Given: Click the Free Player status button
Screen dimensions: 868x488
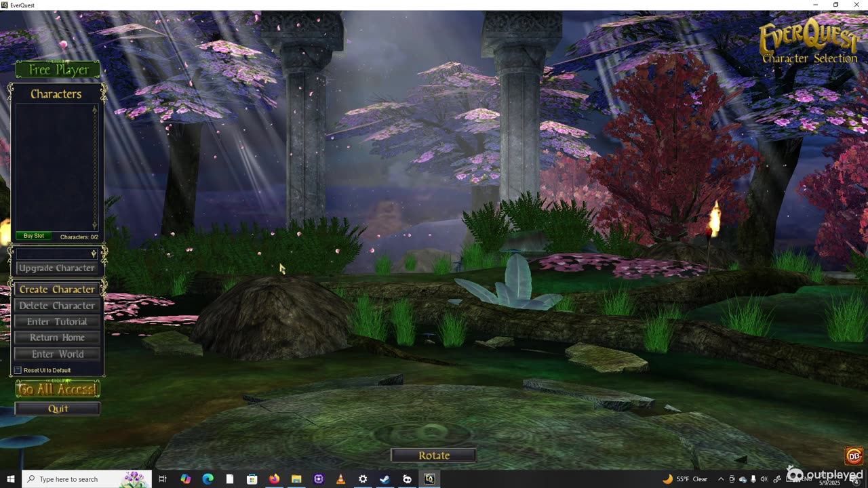Looking at the screenshot, I should point(58,69).
